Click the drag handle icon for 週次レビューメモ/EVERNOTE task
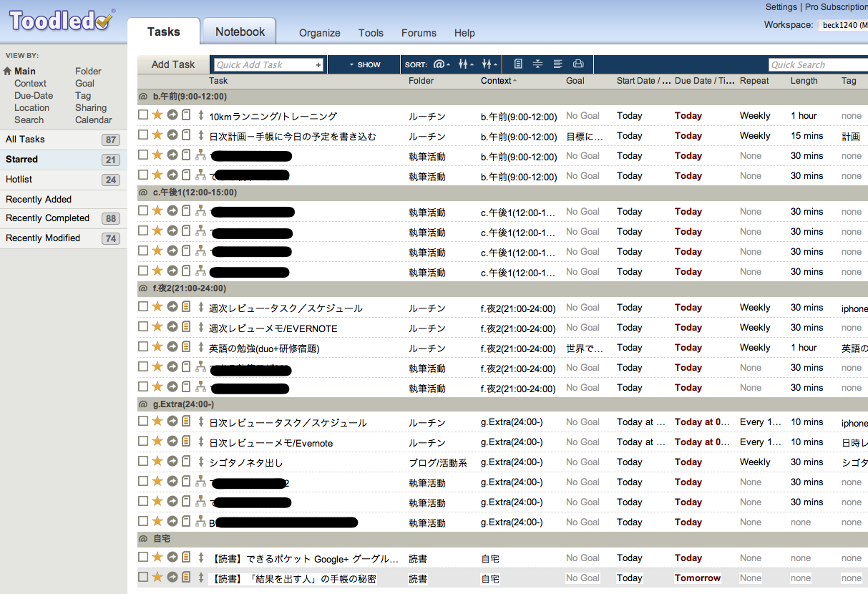Image resolution: width=868 pixels, height=594 pixels. click(201, 327)
